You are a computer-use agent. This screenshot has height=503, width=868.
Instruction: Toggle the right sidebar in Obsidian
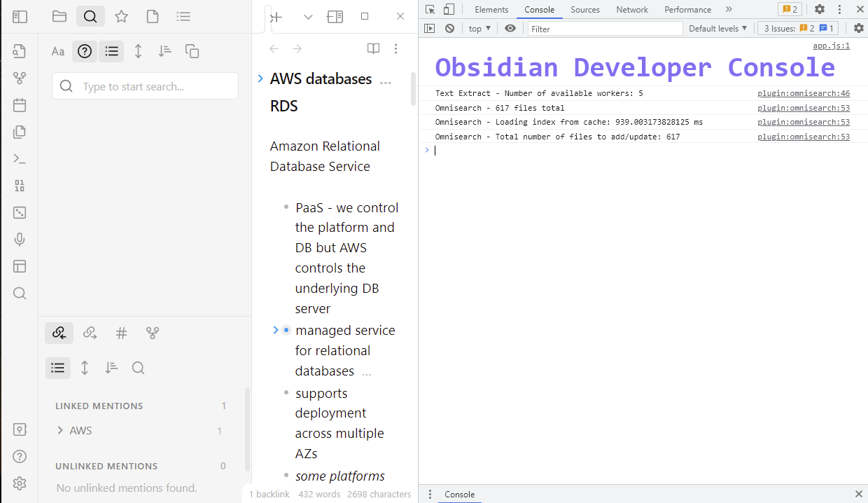(x=335, y=17)
